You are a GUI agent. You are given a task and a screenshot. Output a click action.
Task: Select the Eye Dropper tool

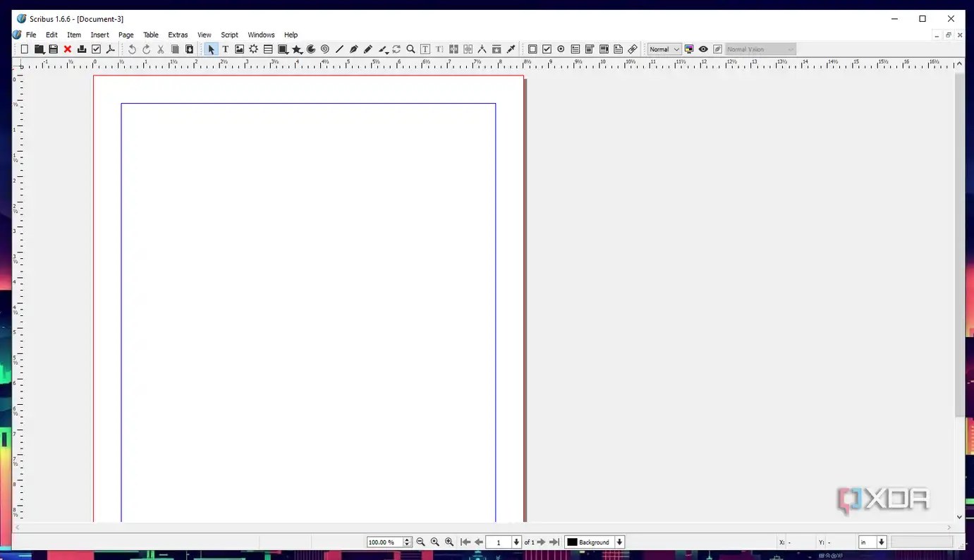click(511, 49)
